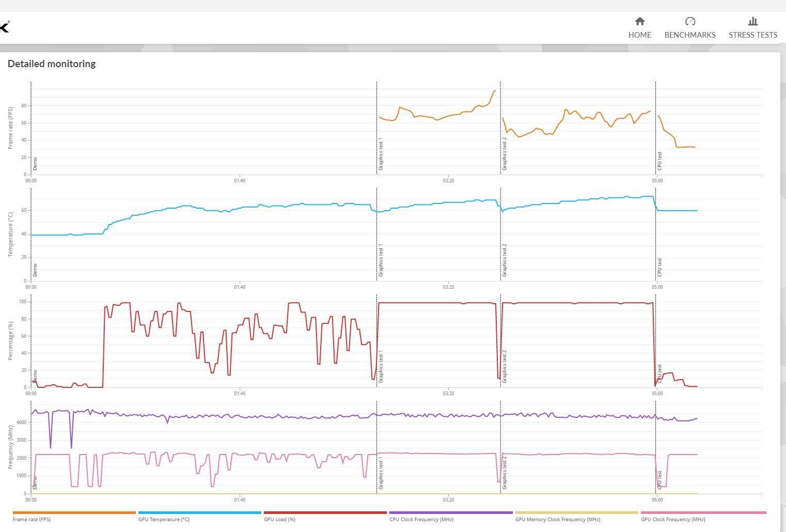The width and height of the screenshot is (786, 532).
Task: Click the 01:40 label under the temperature chart
Action: [240, 287]
